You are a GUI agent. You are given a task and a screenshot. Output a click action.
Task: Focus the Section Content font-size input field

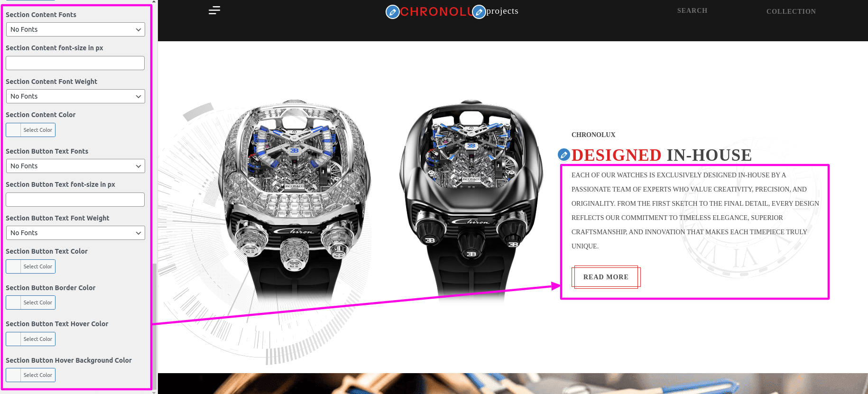click(x=75, y=63)
